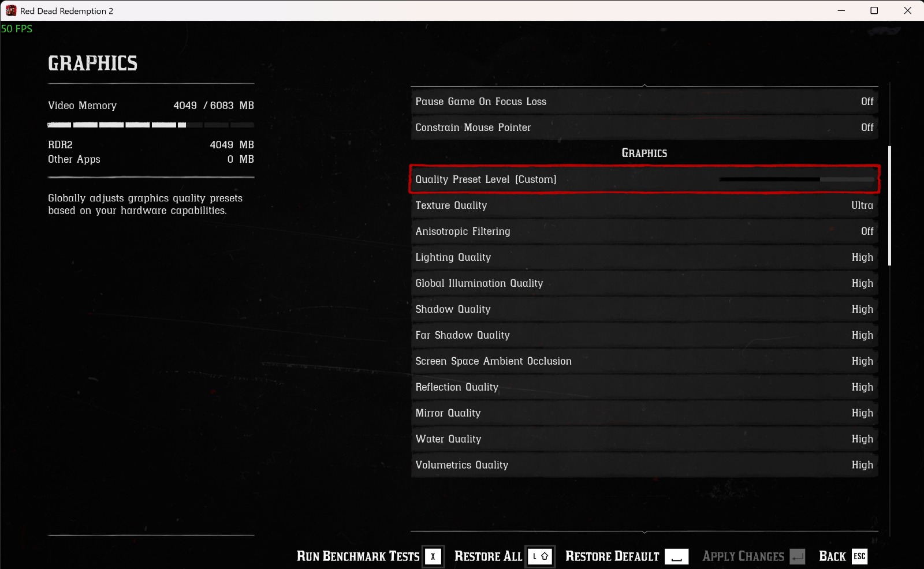Viewport: 924px width, 569px height.
Task: Change the Mirror Quality High value
Action: (x=862, y=413)
